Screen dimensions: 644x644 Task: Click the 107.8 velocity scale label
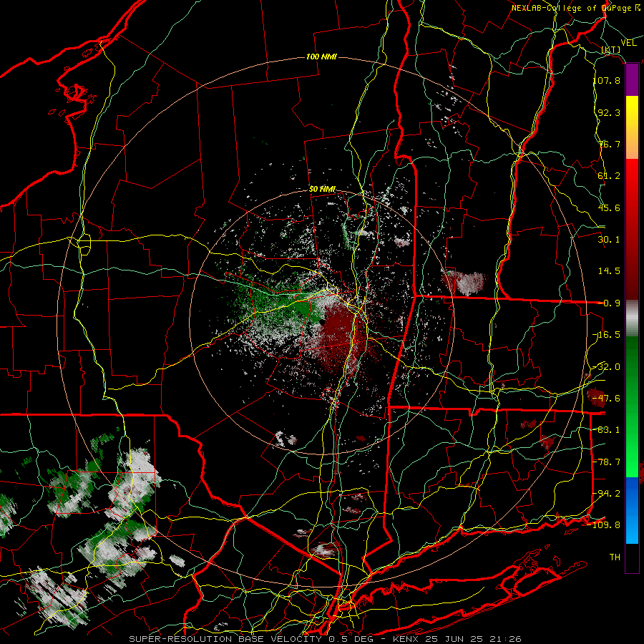(607, 80)
